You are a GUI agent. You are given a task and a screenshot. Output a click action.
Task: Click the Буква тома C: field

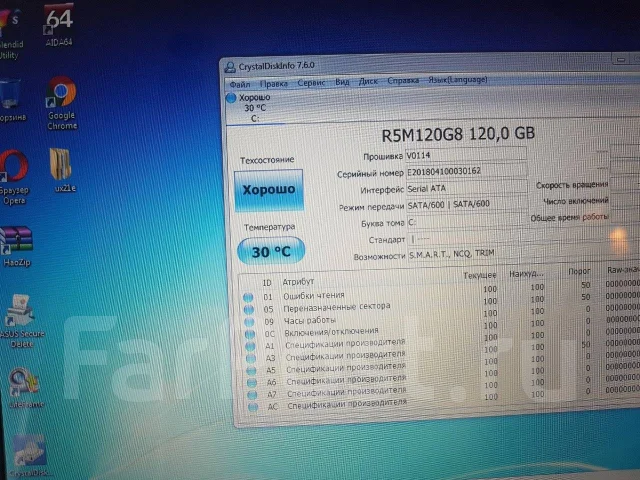click(x=467, y=222)
